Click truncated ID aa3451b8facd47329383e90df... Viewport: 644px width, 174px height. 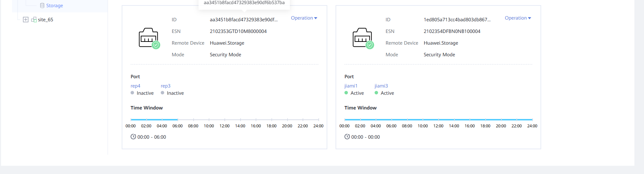(244, 20)
